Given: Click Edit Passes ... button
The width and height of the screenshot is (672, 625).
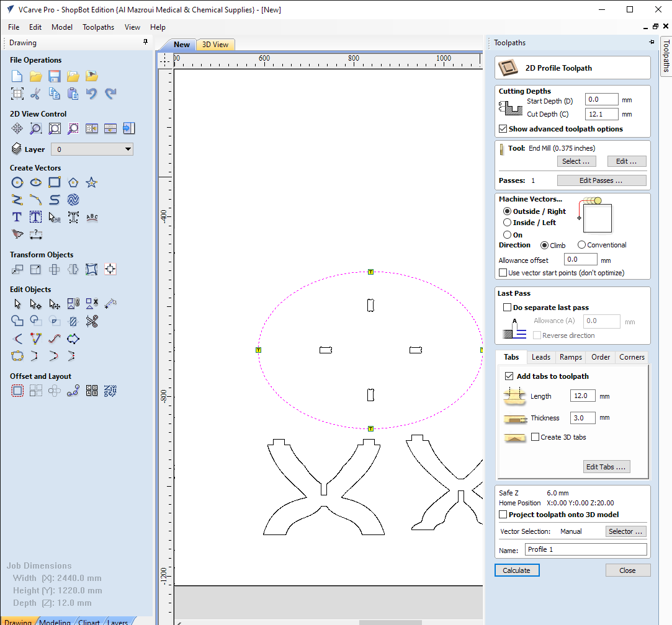Looking at the screenshot, I should [601, 180].
